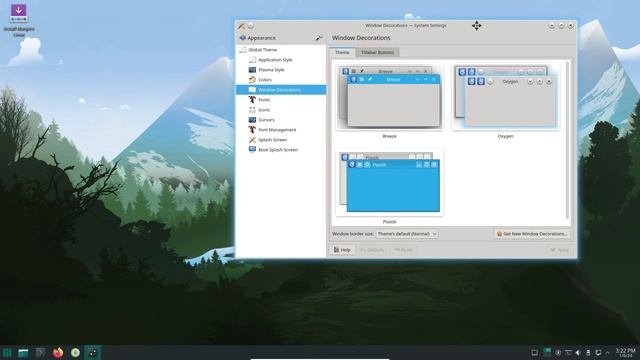
Task: Click Get New Window Decorations button
Action: pyautogui.click(x=531, y=234)
